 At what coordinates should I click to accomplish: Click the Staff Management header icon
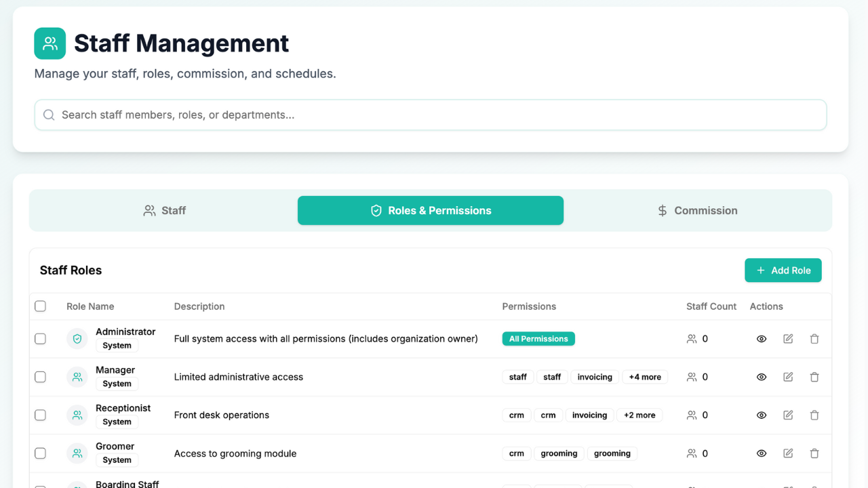point(50,43)
